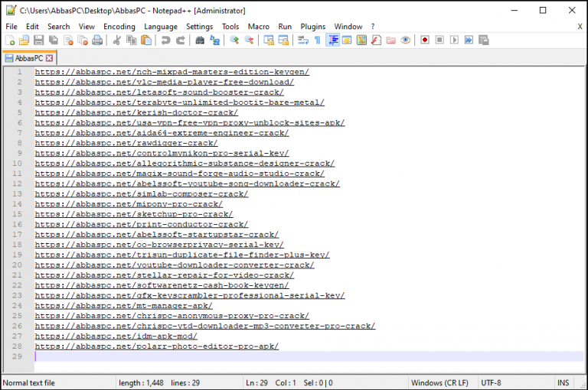588x390 pixels.
Task: Select the AbbasPC document tab
Action: pos(29,58)
